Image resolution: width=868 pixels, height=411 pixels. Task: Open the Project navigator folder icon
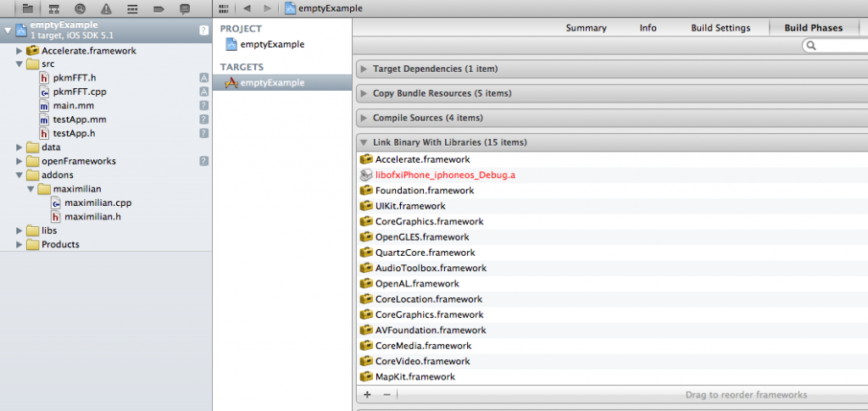28,8
